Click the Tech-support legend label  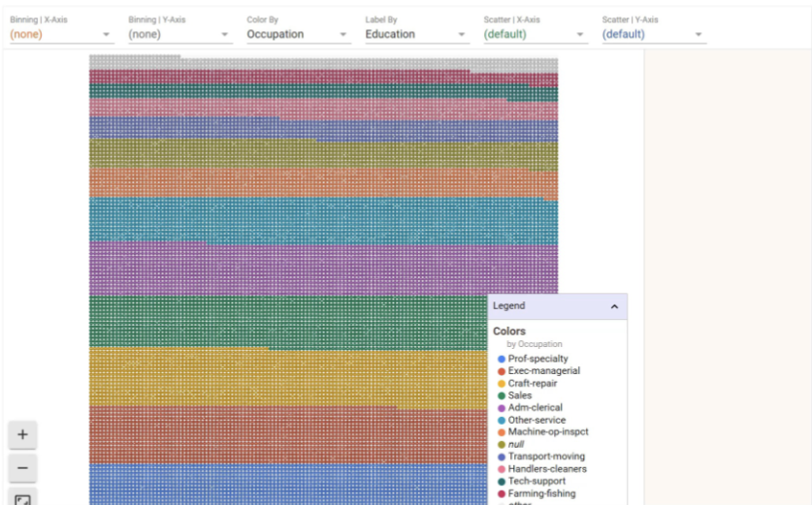536,481
